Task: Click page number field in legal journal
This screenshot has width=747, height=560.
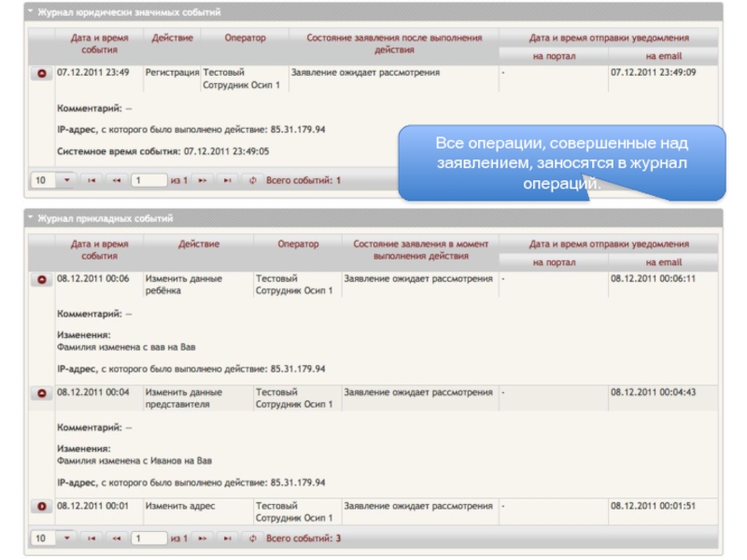Action: [x=148, y=180]
